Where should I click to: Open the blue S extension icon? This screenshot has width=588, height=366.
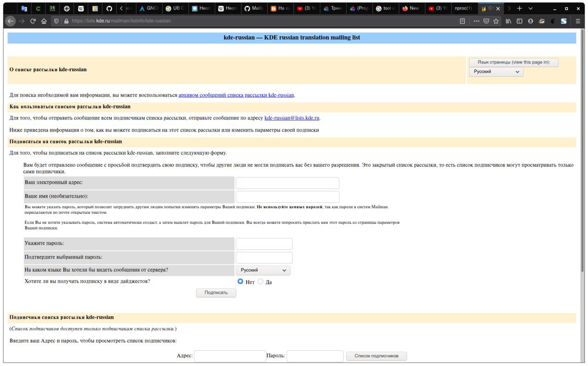pos(564,21)
